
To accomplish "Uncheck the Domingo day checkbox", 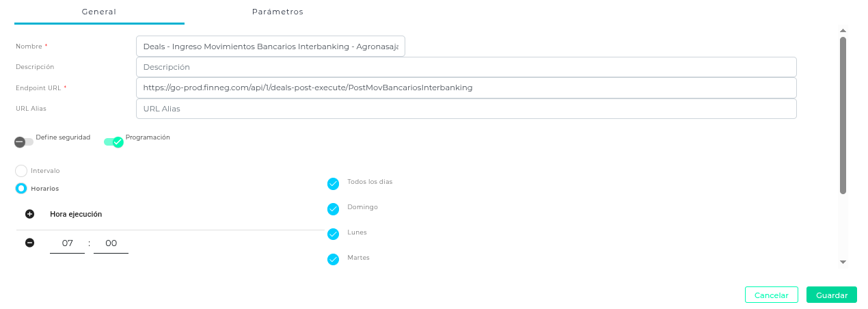I will (x=333, y=209).
